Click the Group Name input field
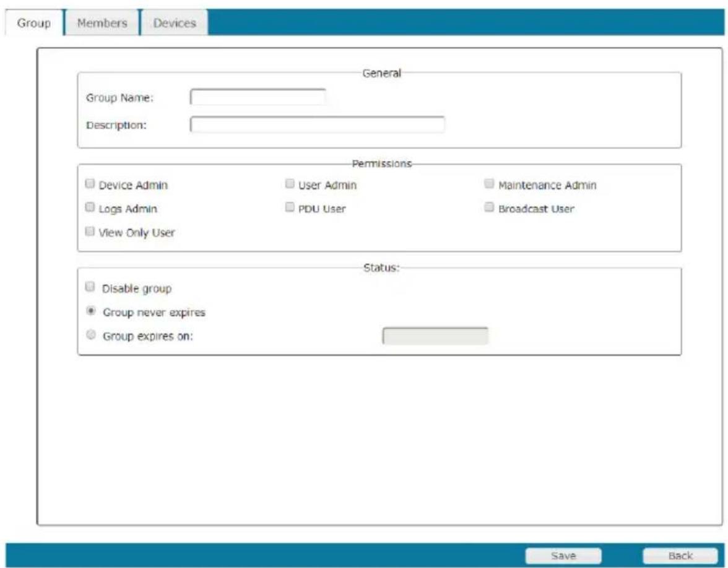 point(258,97)
